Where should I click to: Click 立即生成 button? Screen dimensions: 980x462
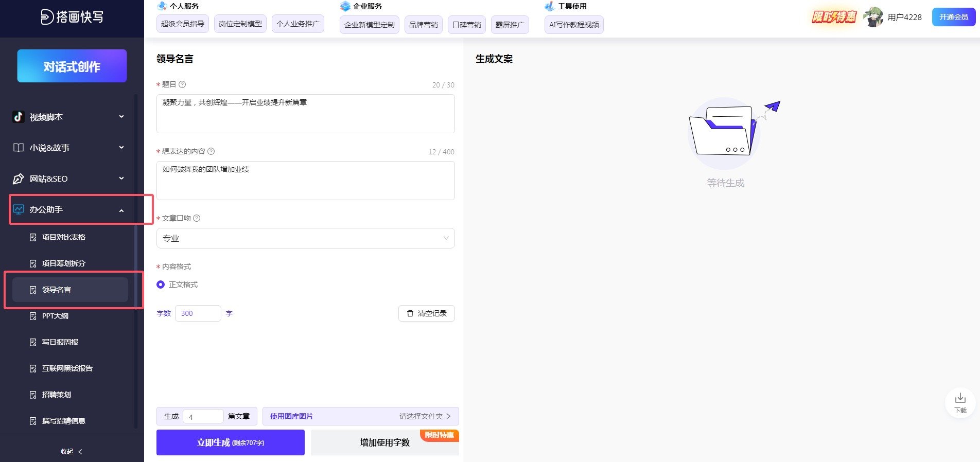tap(231, 442)
